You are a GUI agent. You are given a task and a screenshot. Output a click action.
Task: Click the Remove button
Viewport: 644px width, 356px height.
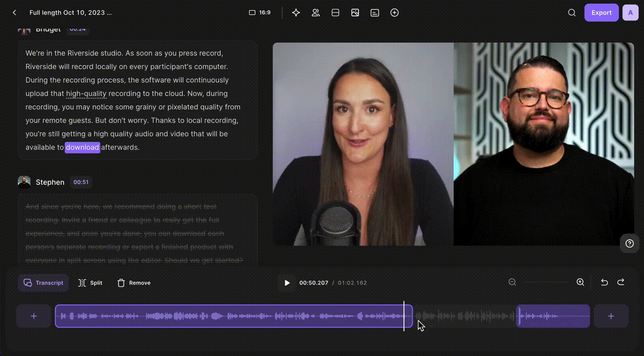[134, 283]
